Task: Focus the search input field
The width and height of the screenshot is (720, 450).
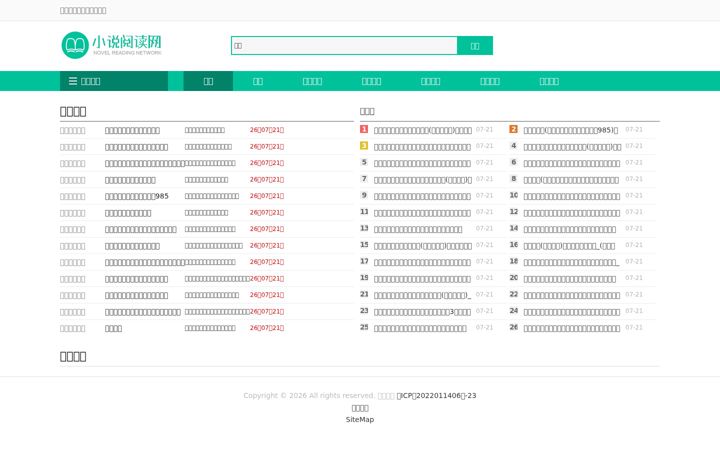Action: [344, 45]
